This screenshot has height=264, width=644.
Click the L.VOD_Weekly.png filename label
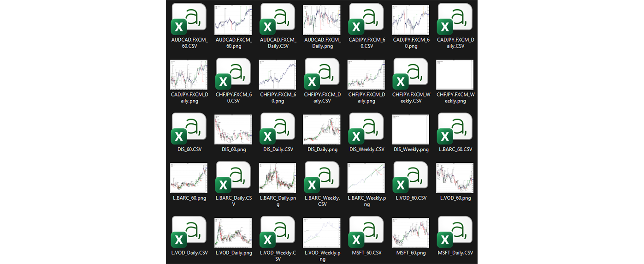322,256
